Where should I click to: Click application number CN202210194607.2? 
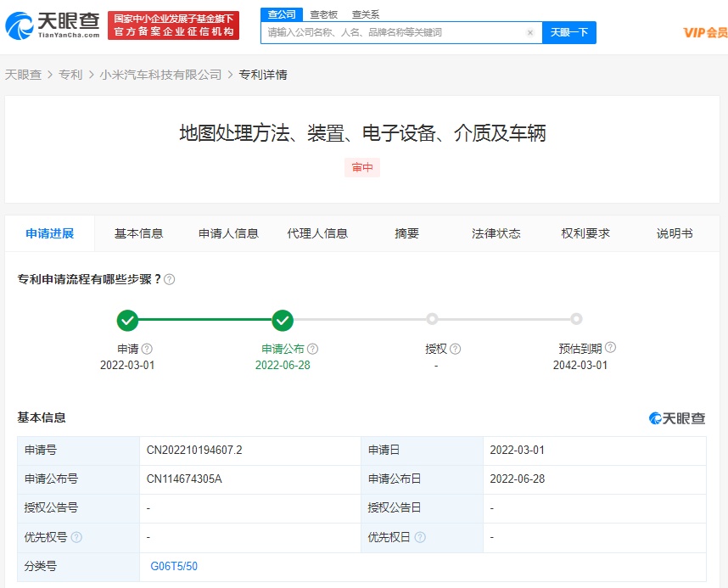[194, 450]
